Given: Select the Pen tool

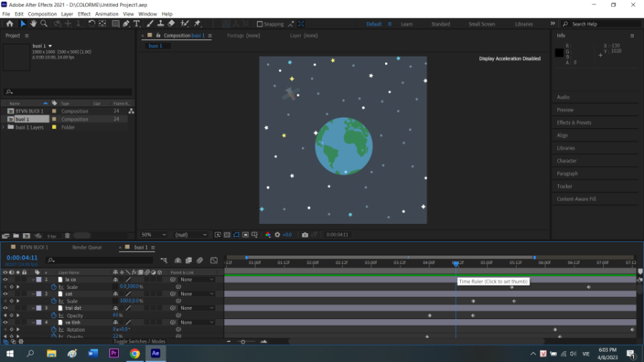Looking at the screenshot, I should tap(126, 24).
